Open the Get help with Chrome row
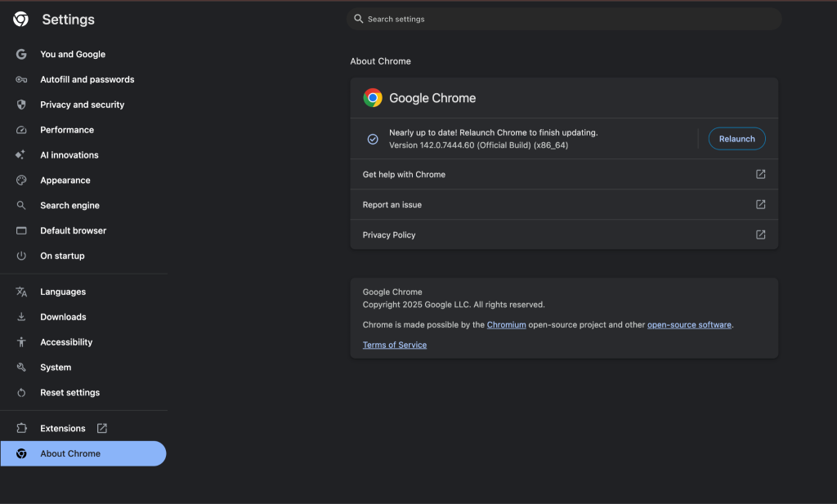Screen dimensions: 837x504 click(564, 174)
